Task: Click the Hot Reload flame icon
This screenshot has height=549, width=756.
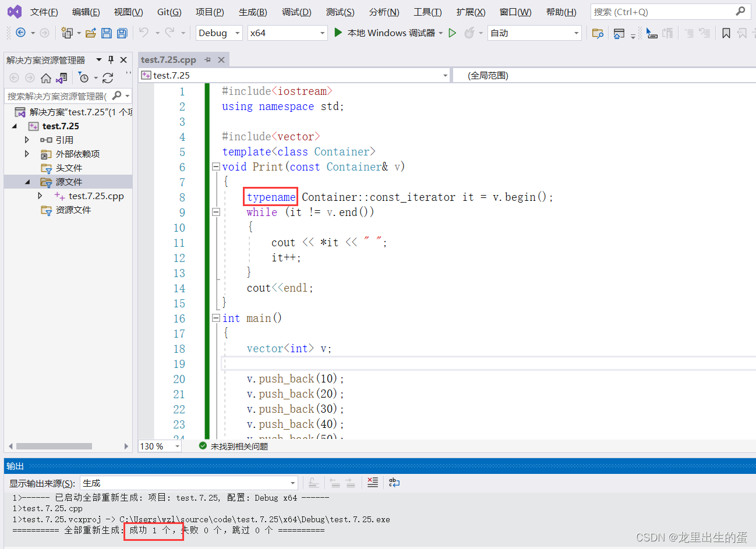Action: click(469, 33)
